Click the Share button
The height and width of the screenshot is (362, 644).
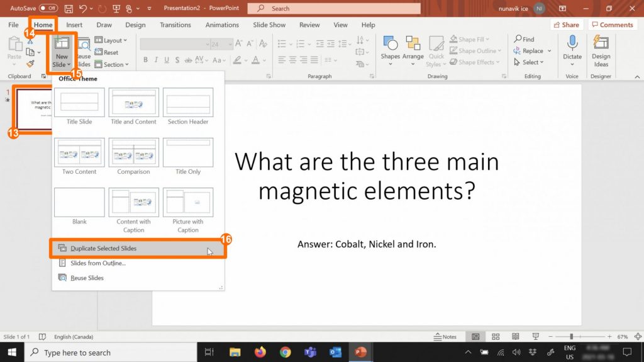tap(565, 25)
